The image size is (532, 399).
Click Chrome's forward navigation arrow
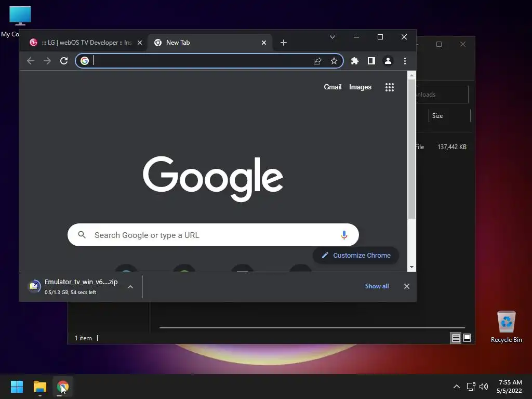(x=47, y=61)
